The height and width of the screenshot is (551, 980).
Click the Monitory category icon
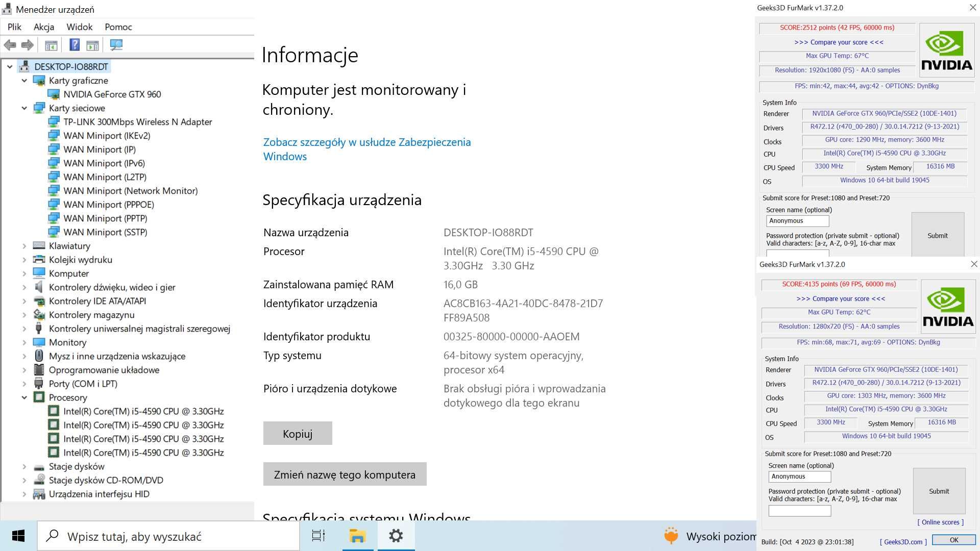pos(39,342)
